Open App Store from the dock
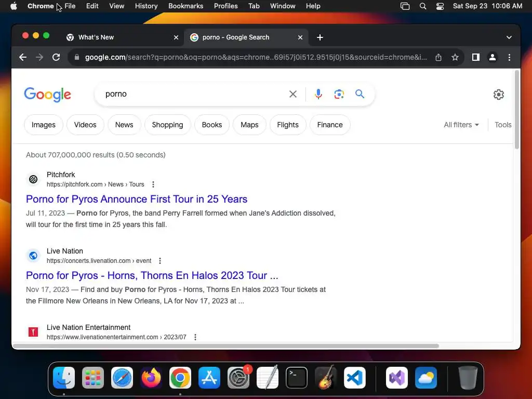The image size is (532, 399). point(209,378)
